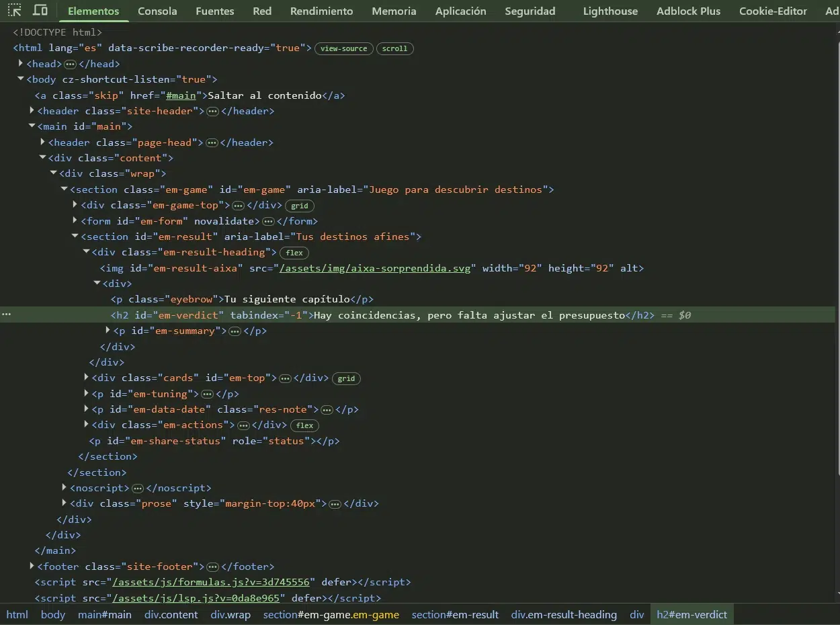The image size is (840, 625).
Task: Open the row actions dots beside em-verdict
Action: 7,315
